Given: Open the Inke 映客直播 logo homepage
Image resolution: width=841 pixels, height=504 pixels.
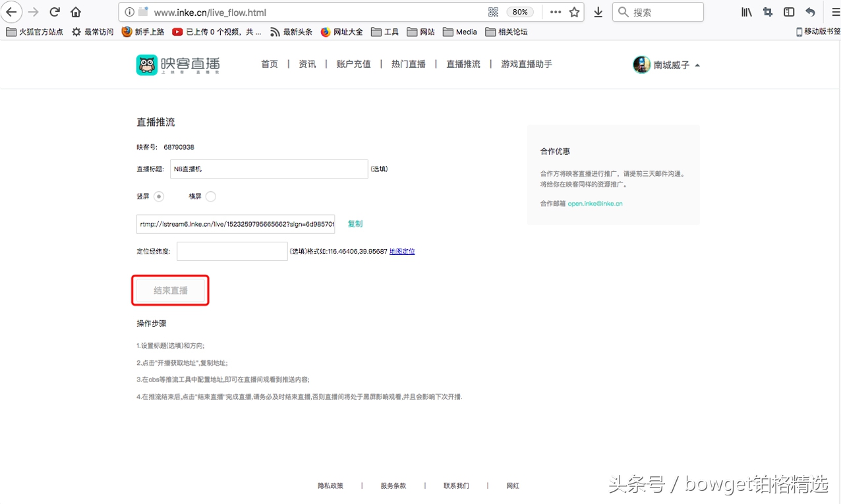Looking at the screenshot, I should click(177, 64).
